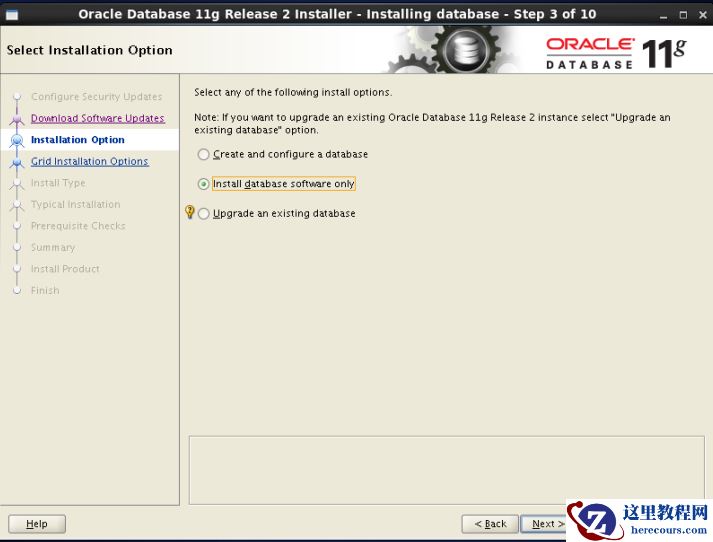Viewport: 713px width, 542px height.
Task: Click the window menu icon in title bar
Action: (12, 15)
